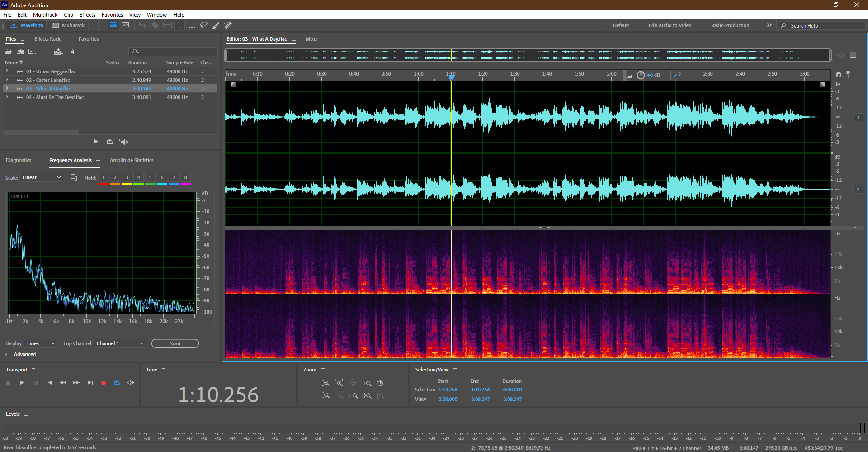Switch to Waveform editor view
Image resolution: width=868 pixels, height=452 pixels.
27,25
